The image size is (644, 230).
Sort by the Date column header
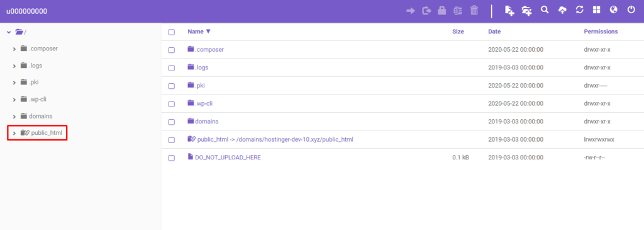[x=494, y=32]
